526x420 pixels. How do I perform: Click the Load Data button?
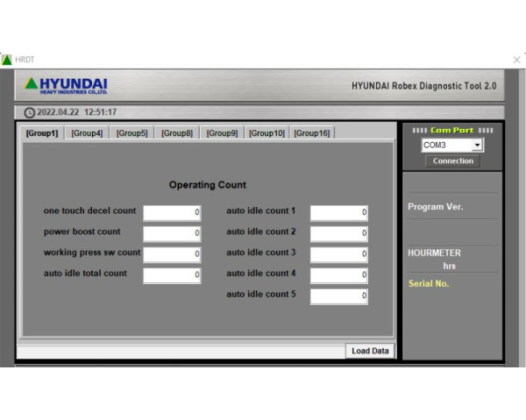tap(370, 351)
